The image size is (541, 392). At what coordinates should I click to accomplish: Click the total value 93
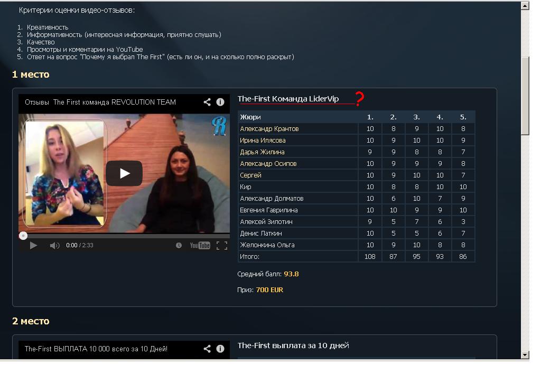point(440,256)
